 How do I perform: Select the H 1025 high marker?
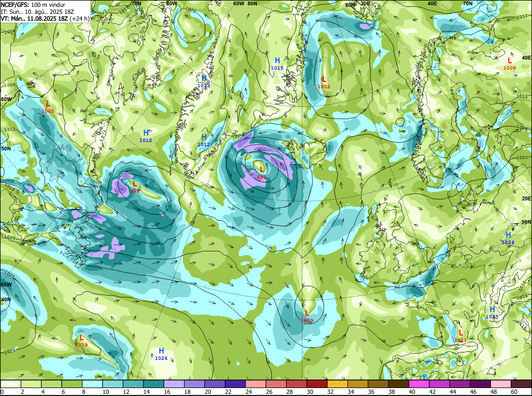click(x=492, y=313)
